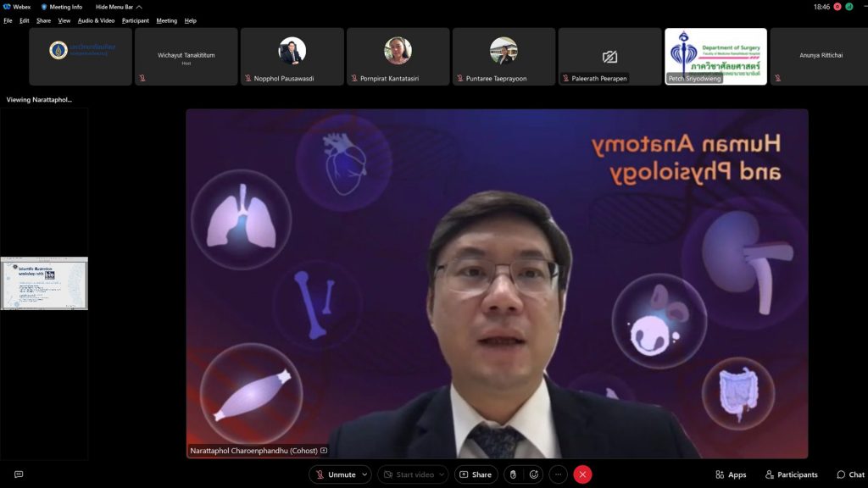
Task: Open video options arrow beside Start video
Action: click(x=441, y=474)
